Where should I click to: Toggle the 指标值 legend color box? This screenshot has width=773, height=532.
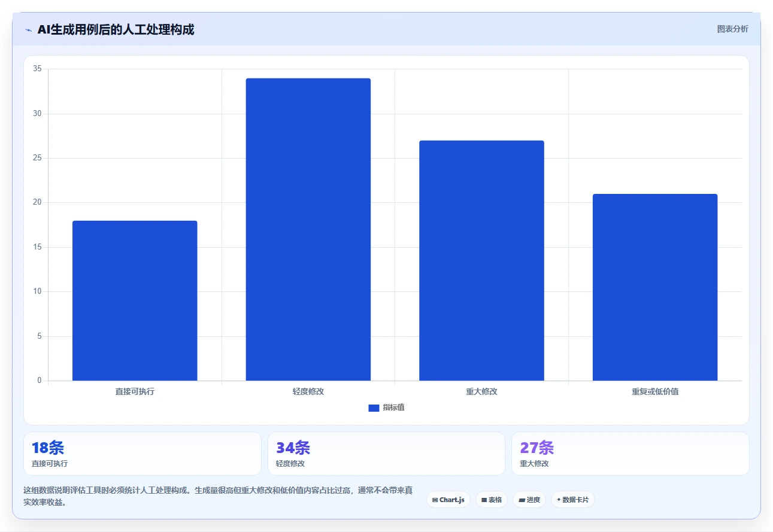tap(374, 408)
